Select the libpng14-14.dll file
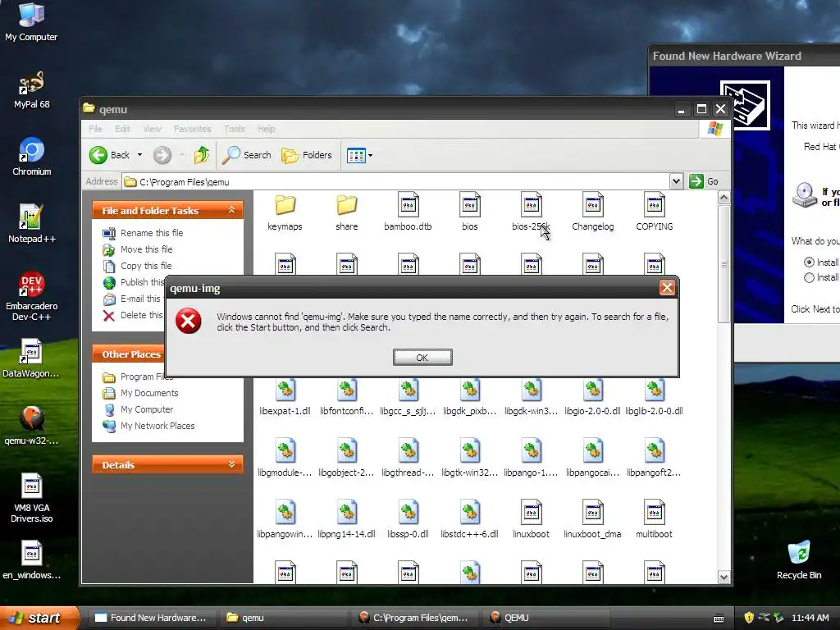Screen dimensions: 840x630 347,519
